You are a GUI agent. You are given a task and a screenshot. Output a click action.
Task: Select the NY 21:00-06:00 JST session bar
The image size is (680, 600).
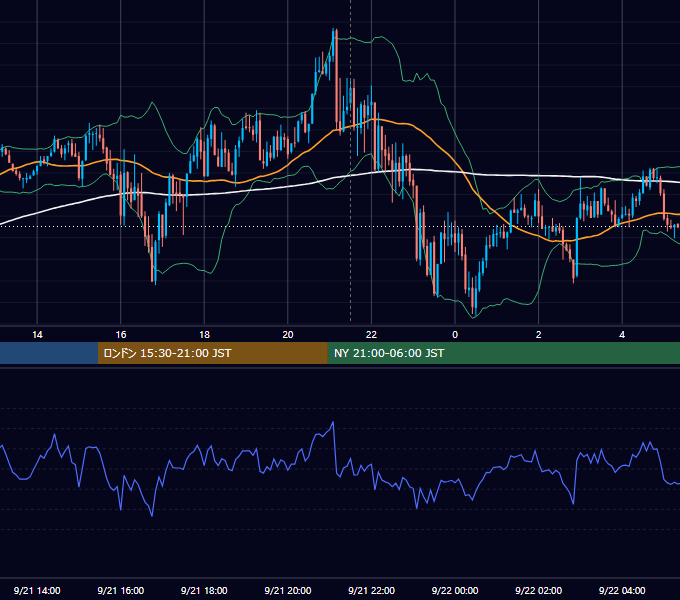click(503, 353)
